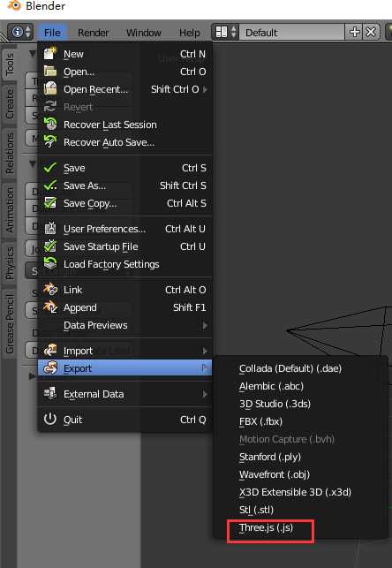Viewport: 392px width, 568px height.
Task: Export as Alembic (.abc)
Action: coord(271,386)
